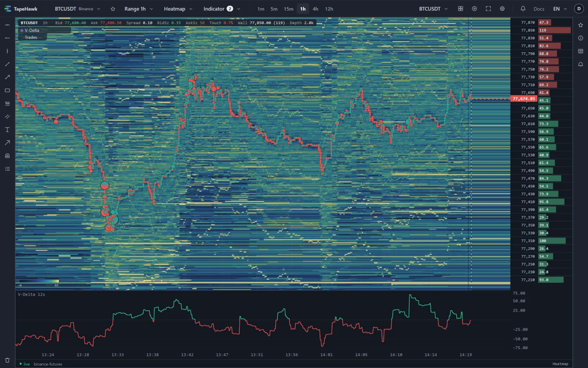Open the info panel icon in right sidebar

pos(580,38)
